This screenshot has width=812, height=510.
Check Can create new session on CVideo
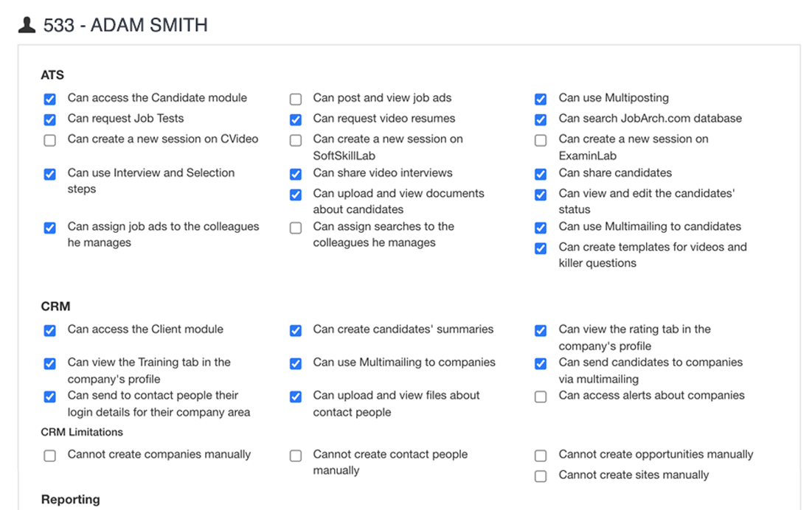pos(50,140)
